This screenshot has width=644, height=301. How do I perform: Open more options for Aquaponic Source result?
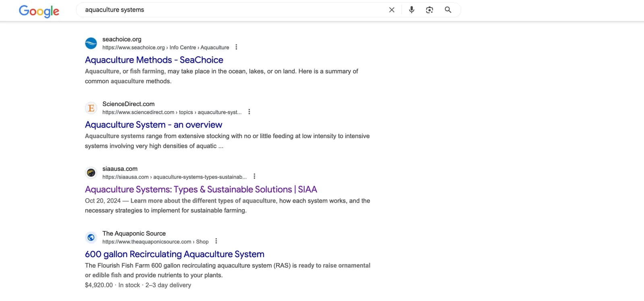tap(216, 241)
